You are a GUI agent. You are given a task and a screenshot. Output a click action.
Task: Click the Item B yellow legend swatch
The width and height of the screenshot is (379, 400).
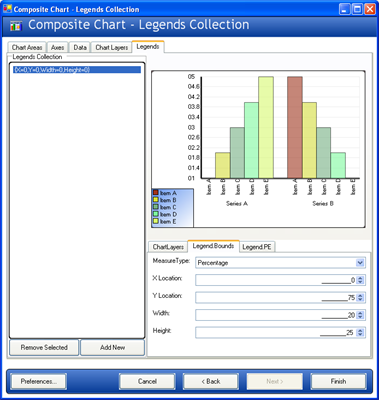(x=156, y=200)
